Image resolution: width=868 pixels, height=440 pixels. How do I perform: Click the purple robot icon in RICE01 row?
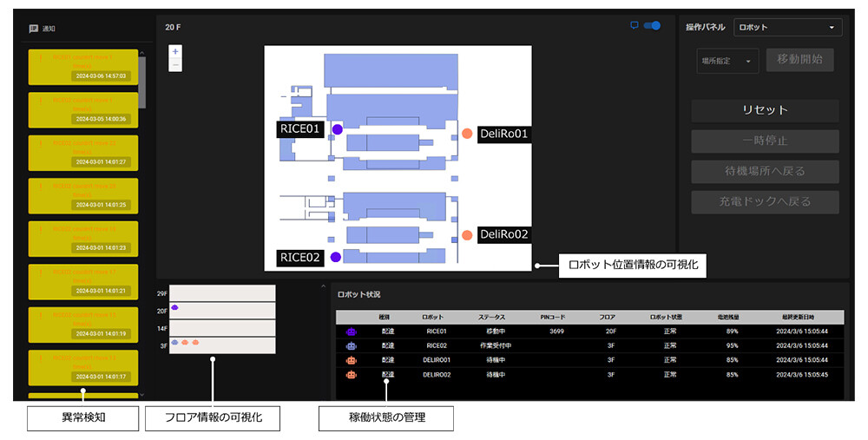(x=351, y=332)
